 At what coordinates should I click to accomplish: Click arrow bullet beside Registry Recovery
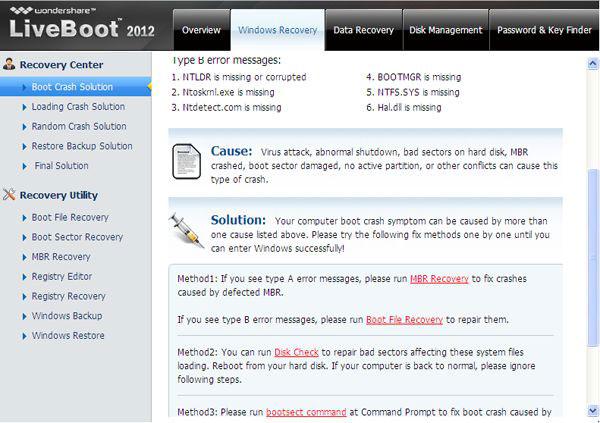tap(24, 297)
